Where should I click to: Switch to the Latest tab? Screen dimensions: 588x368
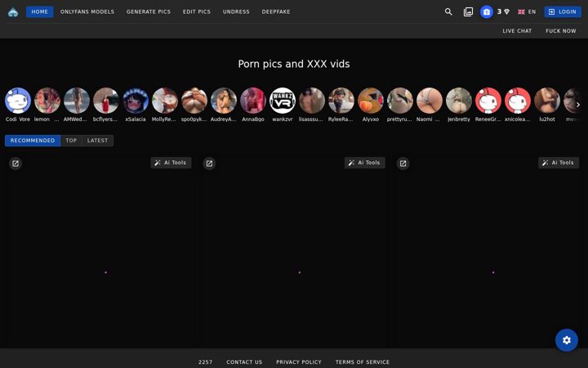click(97, 141)
